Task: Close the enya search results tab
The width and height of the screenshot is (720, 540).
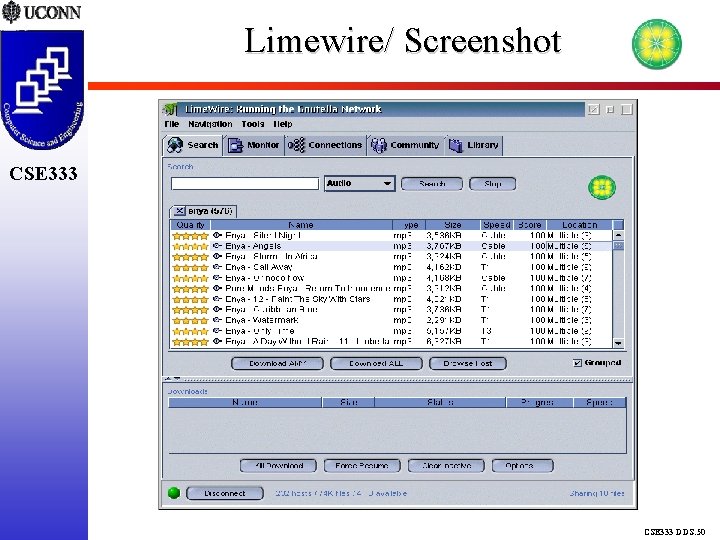Action: pos(180,211)
